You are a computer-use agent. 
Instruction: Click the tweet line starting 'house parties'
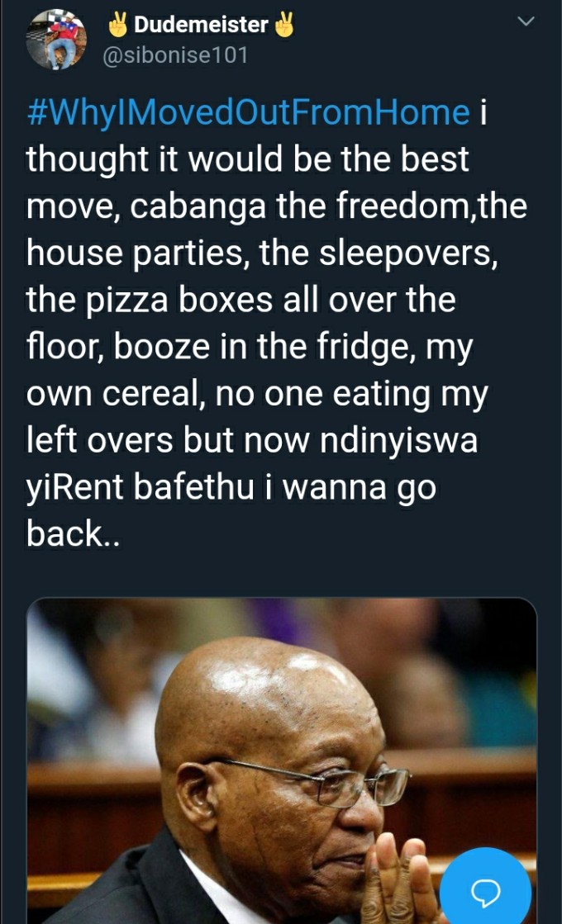(x=262, y=254)
